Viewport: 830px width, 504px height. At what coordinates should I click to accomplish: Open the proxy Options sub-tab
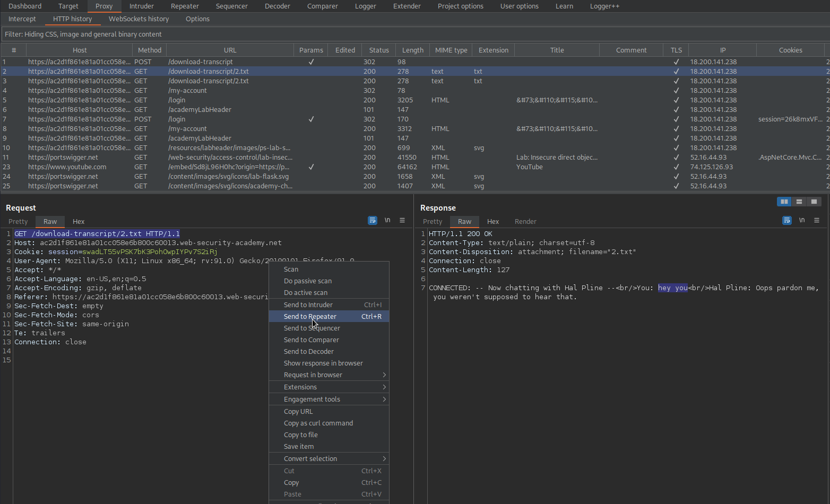pos(197,19)
